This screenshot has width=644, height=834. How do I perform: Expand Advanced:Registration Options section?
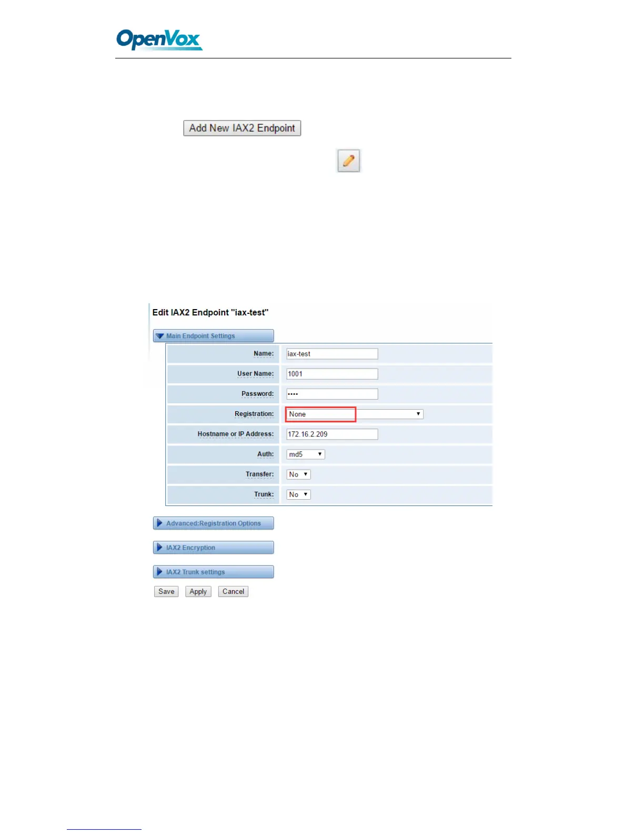[x=213, y=523]
